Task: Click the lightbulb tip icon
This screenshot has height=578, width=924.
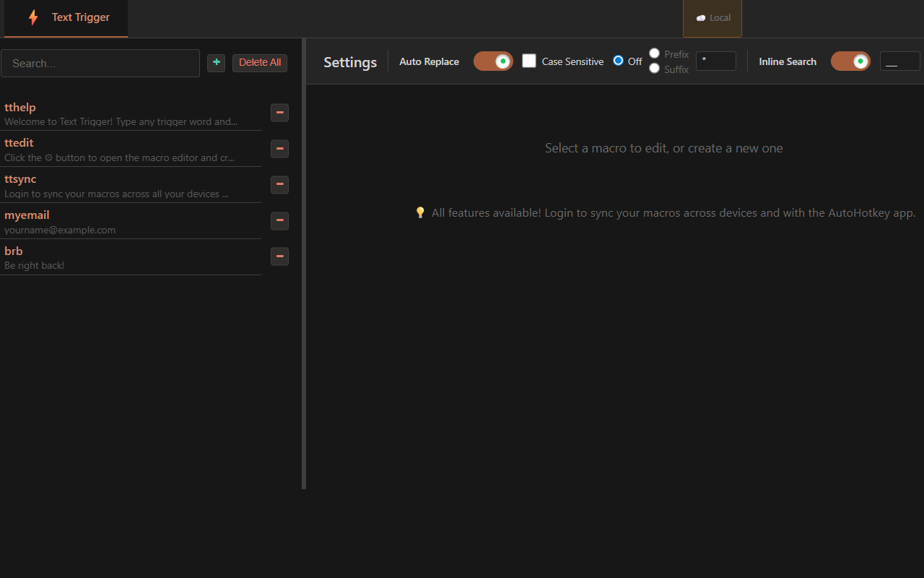Action: coord(420,212)
